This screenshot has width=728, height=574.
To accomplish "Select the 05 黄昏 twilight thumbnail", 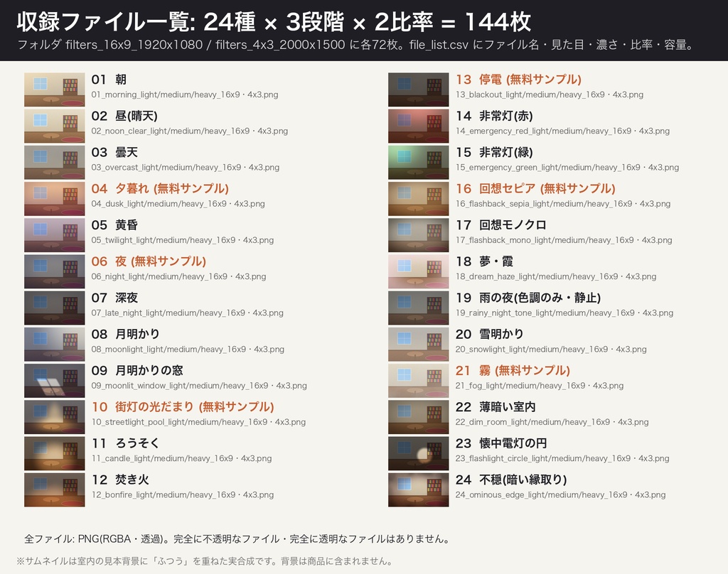I will [x=54, y=235].
